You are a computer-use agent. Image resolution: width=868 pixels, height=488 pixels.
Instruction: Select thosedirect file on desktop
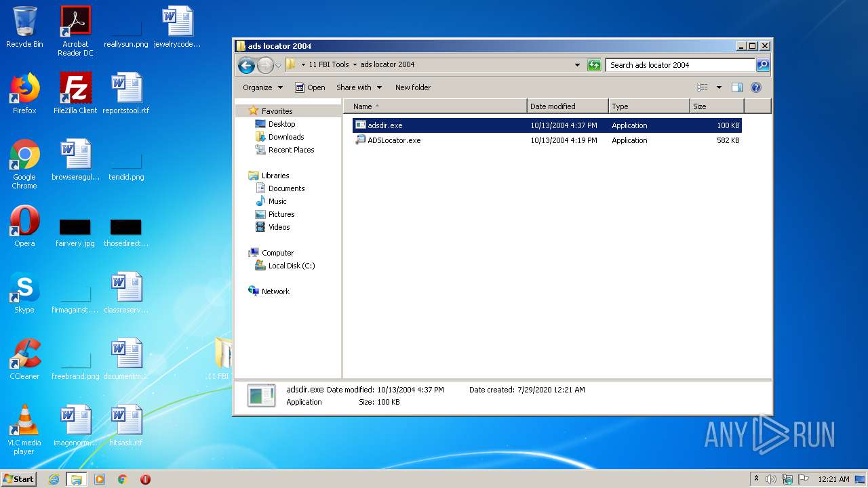126,233
